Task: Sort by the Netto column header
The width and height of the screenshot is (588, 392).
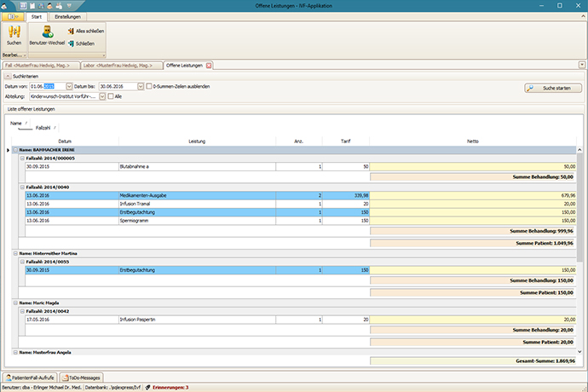Action: (x=472, y=141)
